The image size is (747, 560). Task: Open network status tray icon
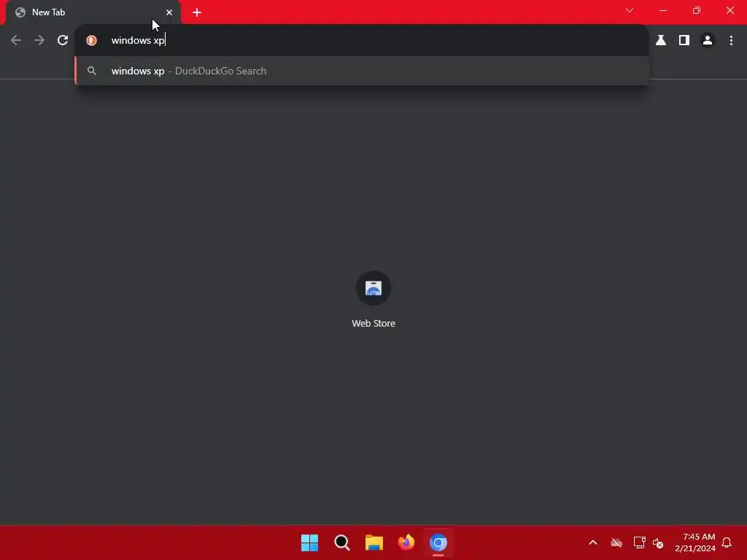[x=639, y=542]
